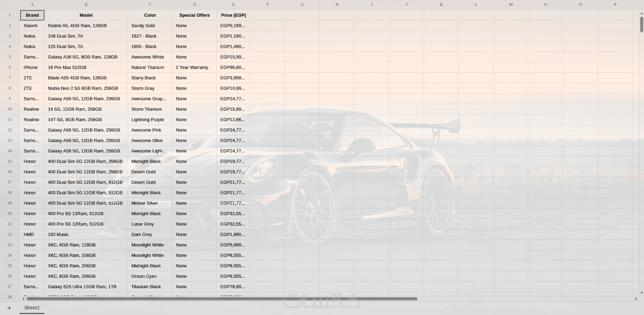Viewport: 644px width, 315px height.
Task: Select the Dark Grey color cell
Action: coord(150,235)
